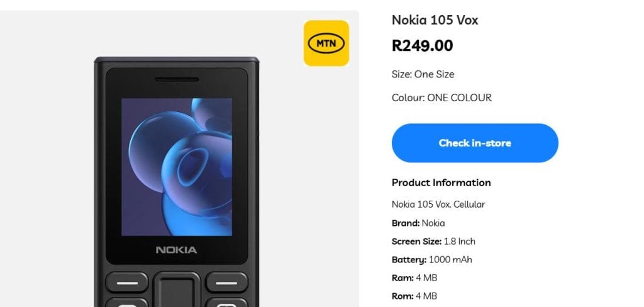Click the phone's center navigation pad
The height and width of the screenshot is (307, 644).
tap(177, 290)
